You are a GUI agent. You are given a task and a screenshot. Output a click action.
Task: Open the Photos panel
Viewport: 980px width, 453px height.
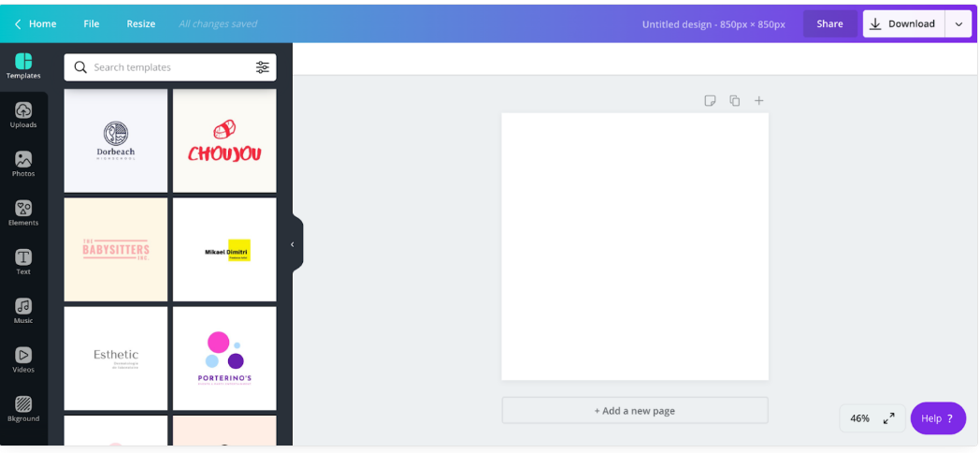tap(23, 164)
